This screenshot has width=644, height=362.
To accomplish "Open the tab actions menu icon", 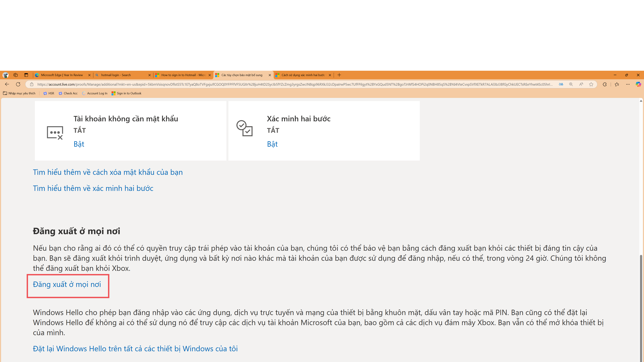I will pos(26,75).
